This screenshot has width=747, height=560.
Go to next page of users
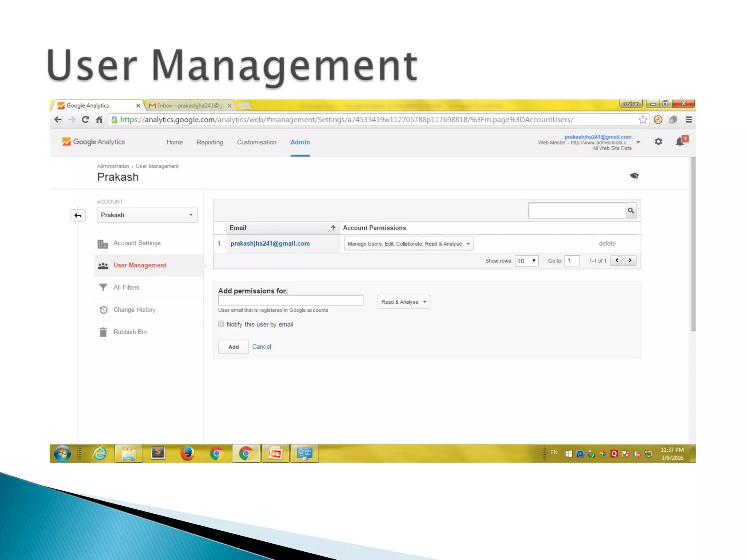(x=630, y=260)
